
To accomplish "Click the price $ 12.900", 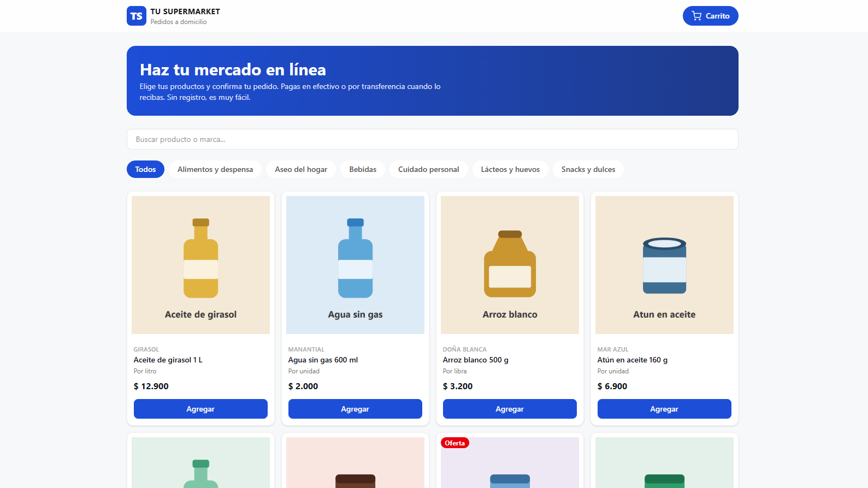I will (x=151, y=386).
